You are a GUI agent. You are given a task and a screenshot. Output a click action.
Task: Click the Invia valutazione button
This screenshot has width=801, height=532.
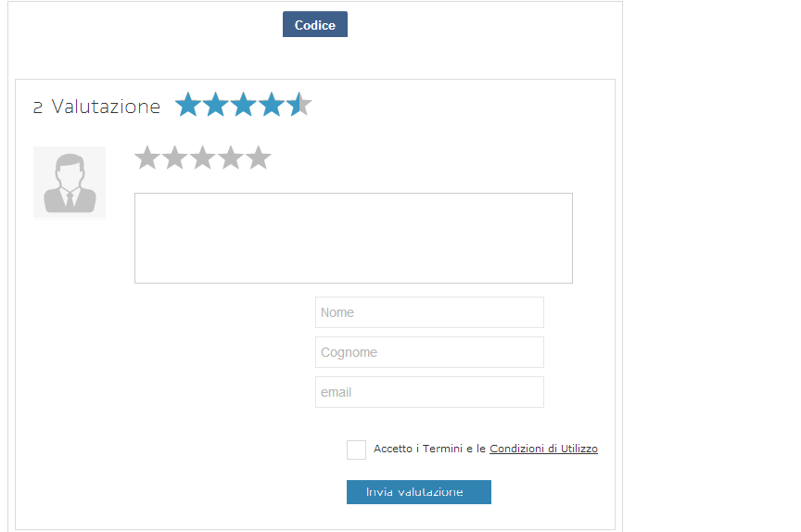[x=419, y=491]
